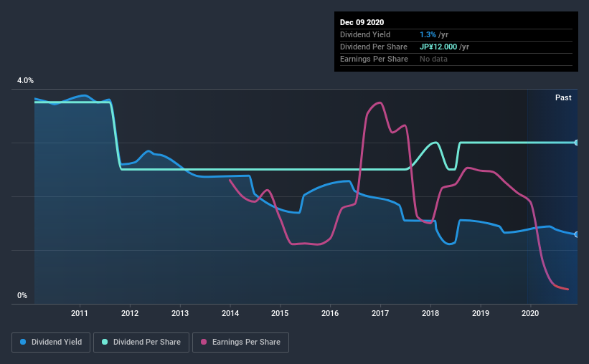
Task: Click the JP¥12.000 dividend per share value
Action: tap(438, 47)
